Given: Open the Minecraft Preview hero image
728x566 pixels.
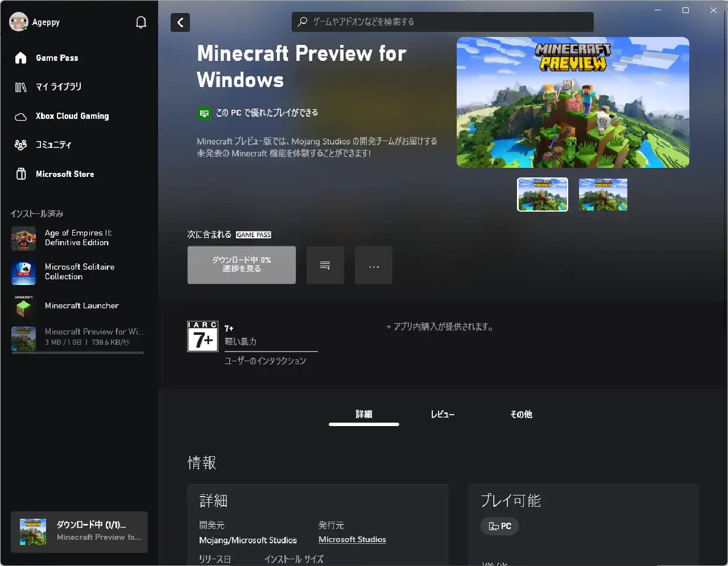Looking at the screenshot, I should (573, 102).
